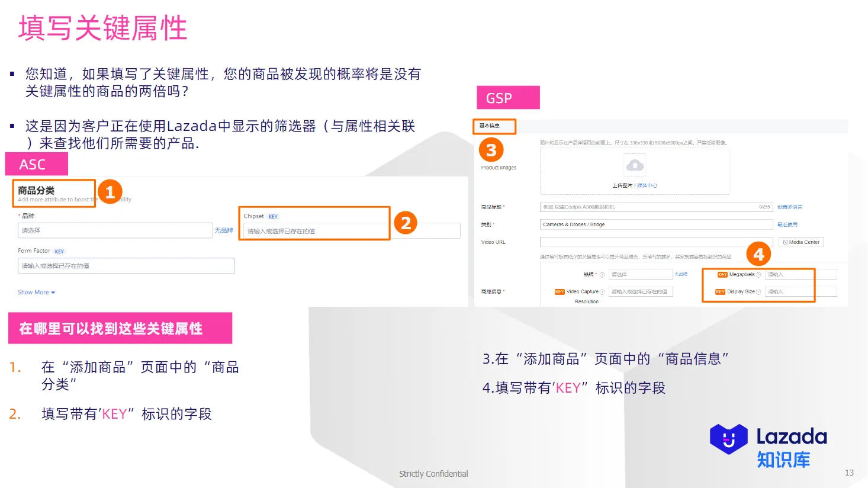Click the 设置多语言 link next to 商品标题
The height and width of the screenshot is (488, 868).
coord(790,206)
